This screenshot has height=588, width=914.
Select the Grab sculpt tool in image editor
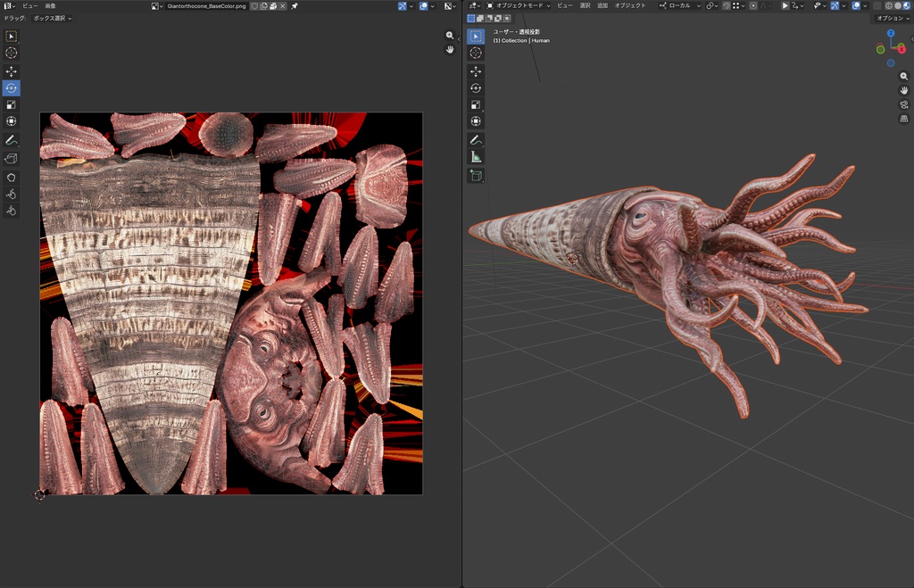tap(11, 178)
